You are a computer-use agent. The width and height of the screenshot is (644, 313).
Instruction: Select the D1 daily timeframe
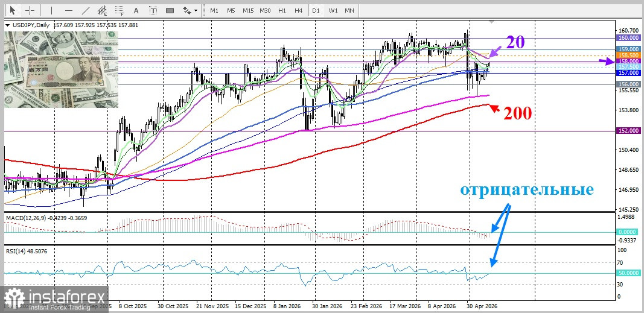click(316, 10)
